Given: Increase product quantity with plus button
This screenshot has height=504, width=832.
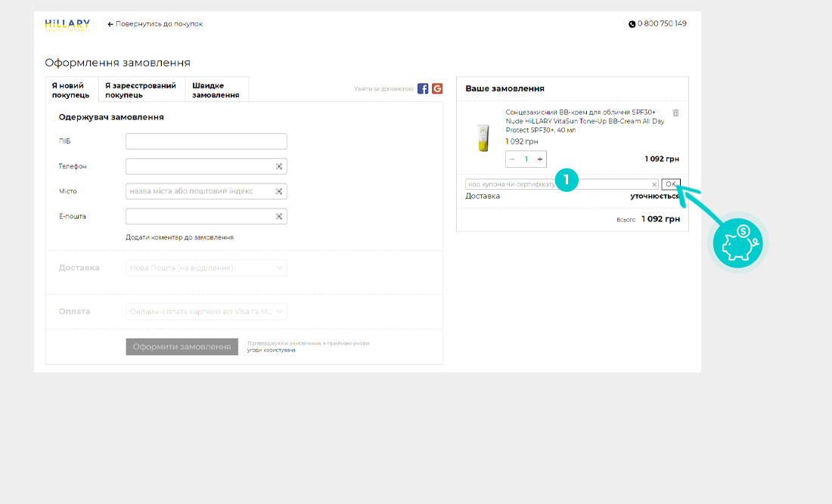Looking at the screenshot, I should pos(540,159).
